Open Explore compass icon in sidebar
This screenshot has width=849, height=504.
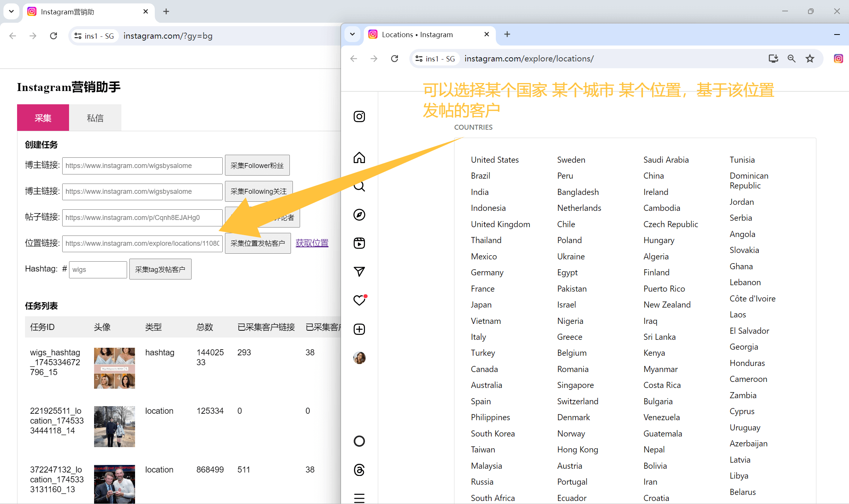[359, 215]
